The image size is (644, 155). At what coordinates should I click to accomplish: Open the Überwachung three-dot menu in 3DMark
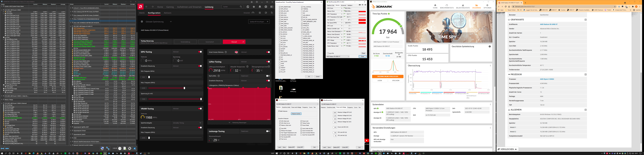click(x=490, y=66)
